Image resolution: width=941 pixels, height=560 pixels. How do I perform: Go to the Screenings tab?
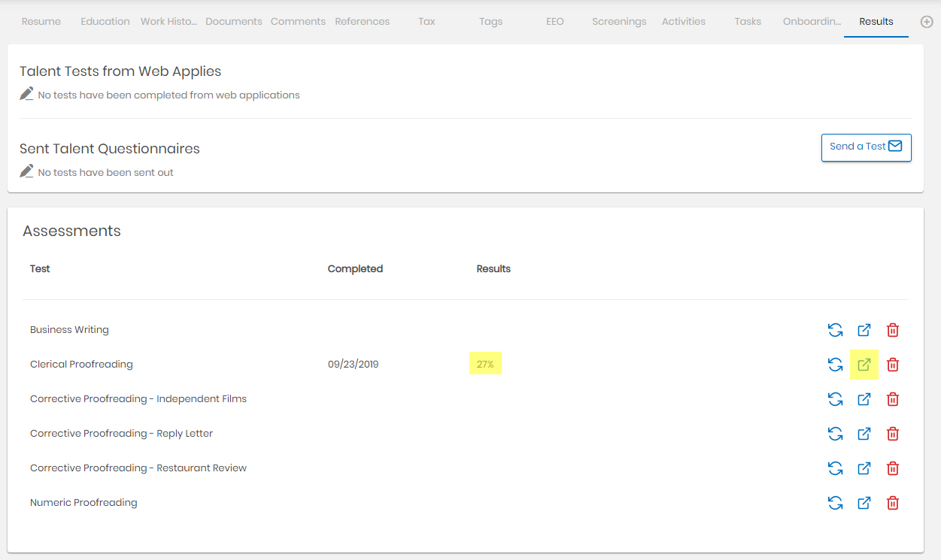[619, 22]
